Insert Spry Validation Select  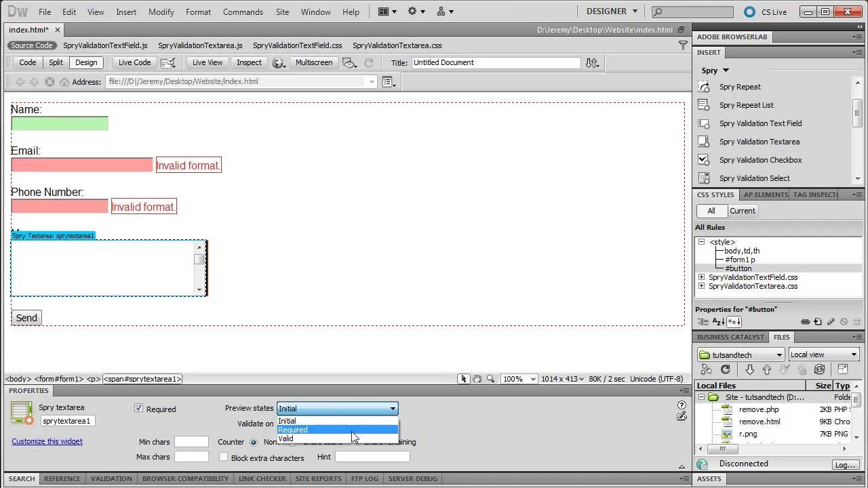click(754, 178)
